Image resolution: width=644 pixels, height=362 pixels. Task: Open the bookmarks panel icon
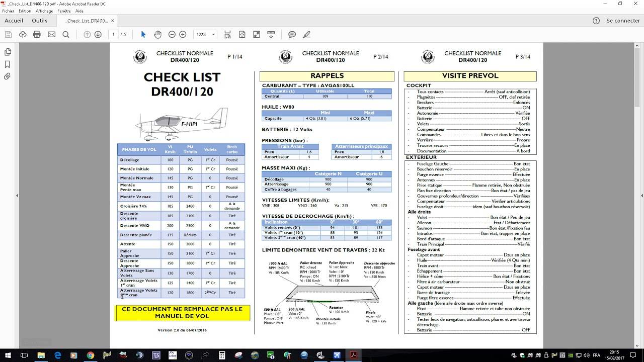(x=8, y=64)
